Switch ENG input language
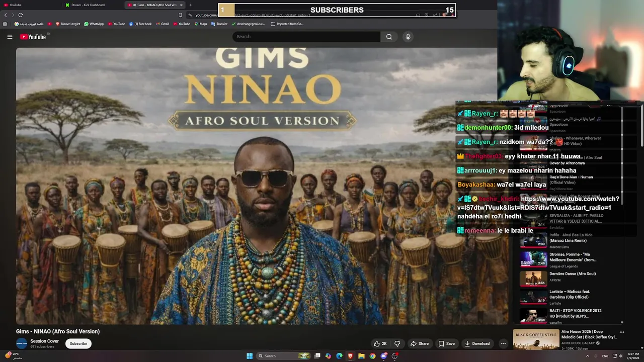The height and width of the screenshot is (362, 644). pos(605,356)
